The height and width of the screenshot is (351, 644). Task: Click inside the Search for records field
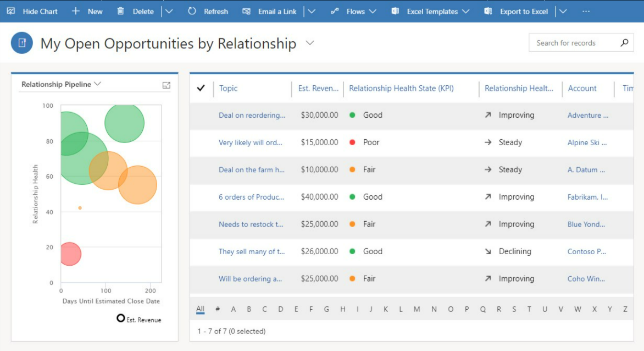click(x=571, y=42)
